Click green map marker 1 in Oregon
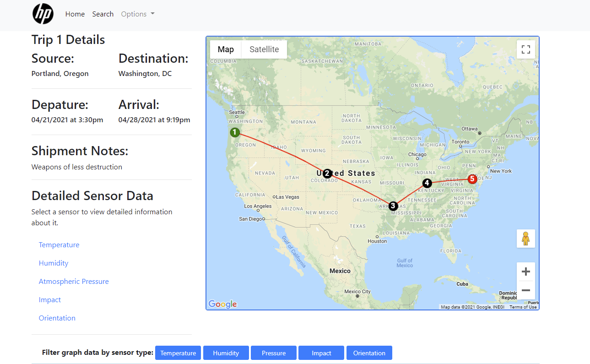The width and height of the screenshot is (590, 364). click(235, 132)
